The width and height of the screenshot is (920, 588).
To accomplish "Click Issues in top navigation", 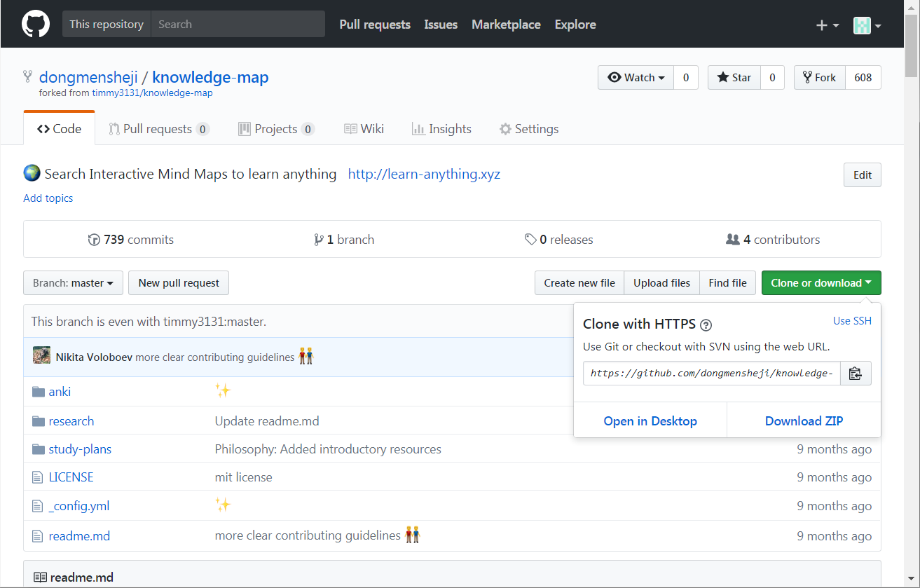I will (x=441, y=25).
